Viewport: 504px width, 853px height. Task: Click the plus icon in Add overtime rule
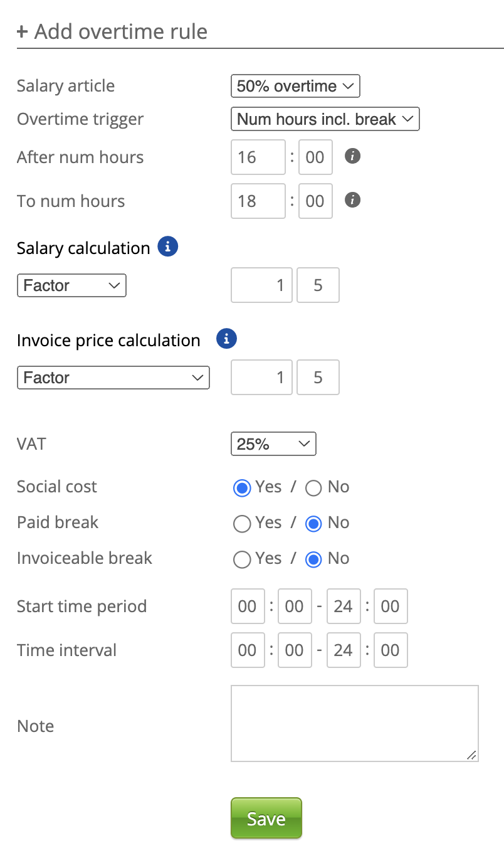coord(23,31)
